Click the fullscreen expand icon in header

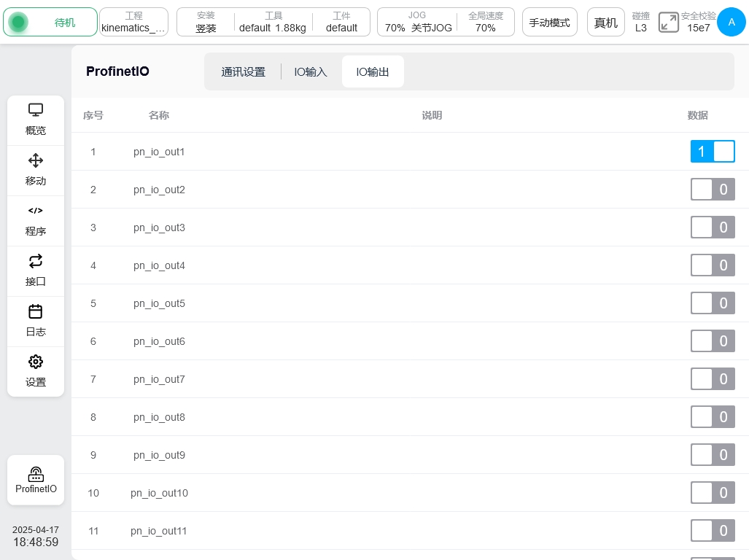click(668, 22)
